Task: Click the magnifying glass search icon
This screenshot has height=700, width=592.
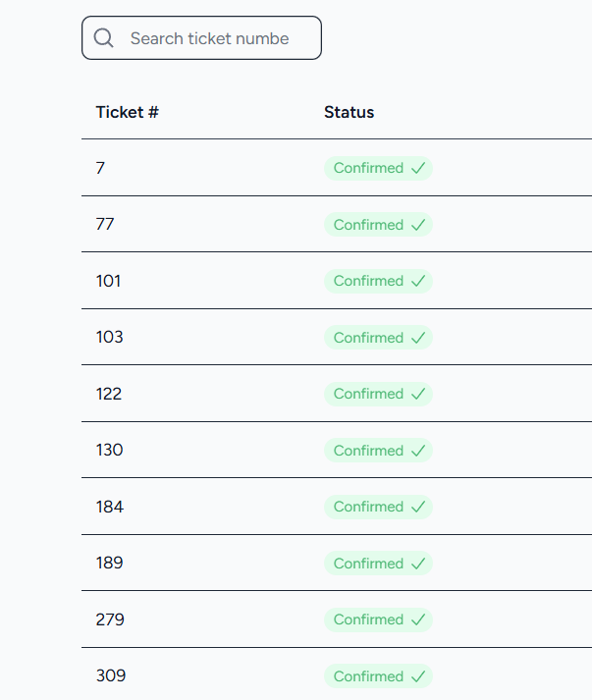Action: coord(104,38)
